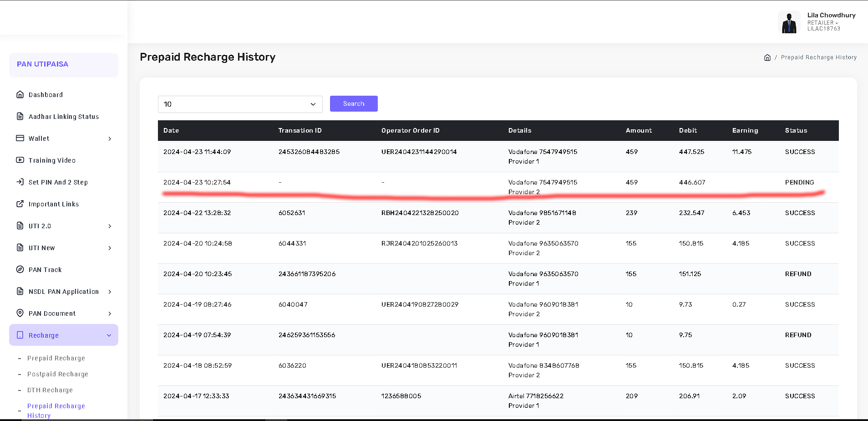Open the page size dropdown showing 10
This screenshot has width=868, height=421.
(x=240, y=104)
